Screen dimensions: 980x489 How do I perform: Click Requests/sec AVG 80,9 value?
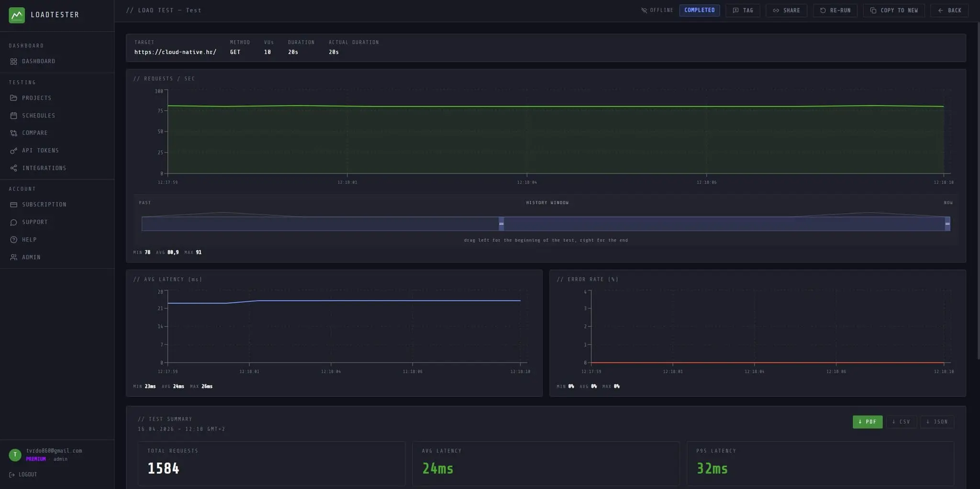click(x=173, y=253)
